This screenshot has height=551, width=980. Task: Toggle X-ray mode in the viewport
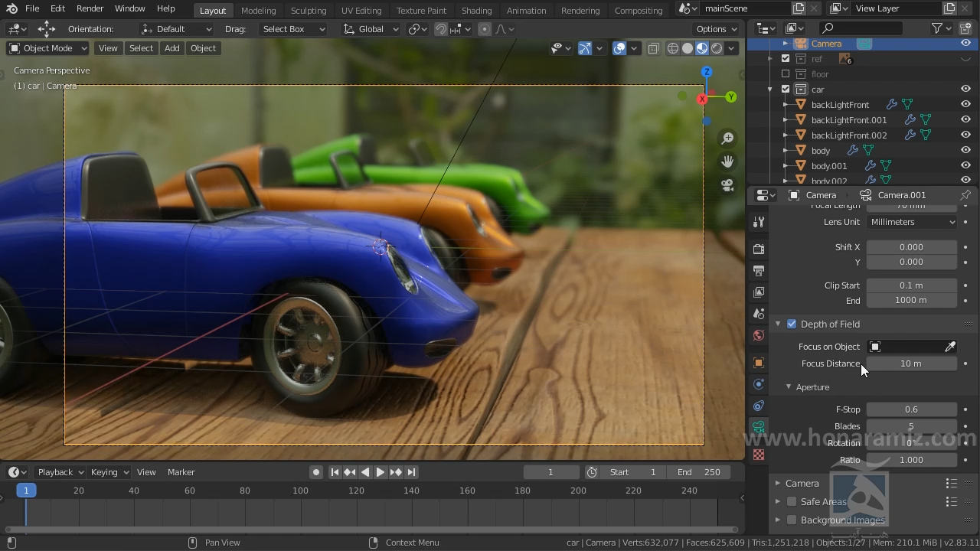(654, 48)
